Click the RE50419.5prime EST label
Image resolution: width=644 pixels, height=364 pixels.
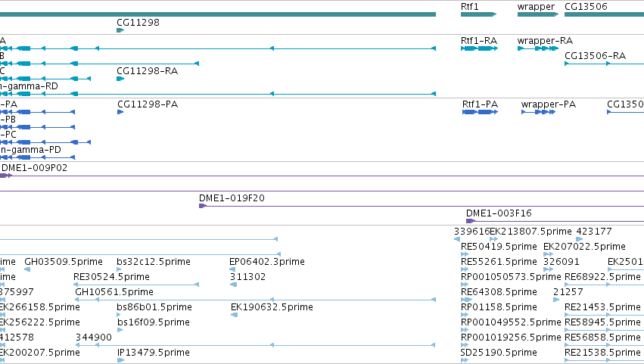[499, 247]
